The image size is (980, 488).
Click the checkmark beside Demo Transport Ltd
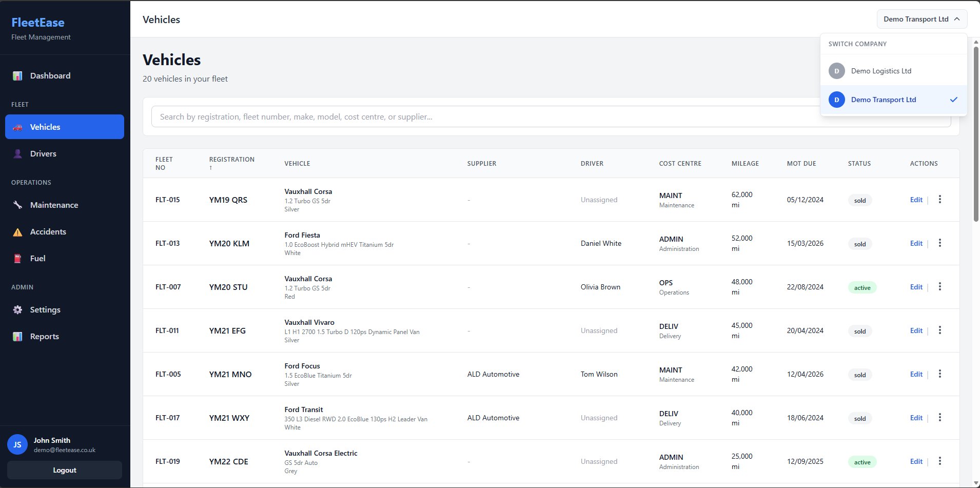click(953, 100)
